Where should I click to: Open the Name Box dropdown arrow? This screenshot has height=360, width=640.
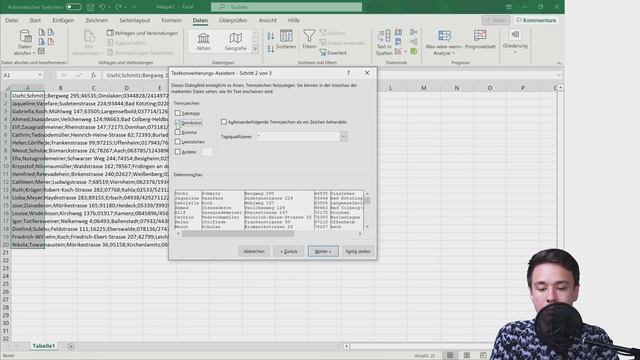point(40,75)
